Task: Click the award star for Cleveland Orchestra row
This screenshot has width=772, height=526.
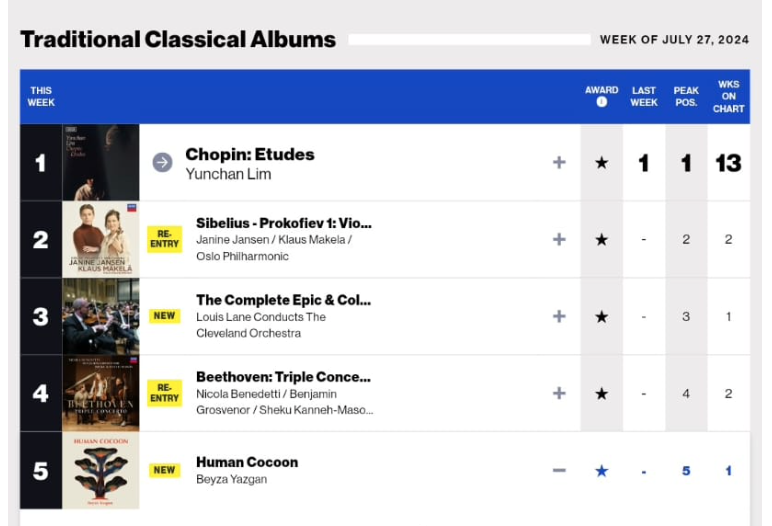Action: [601, 317]
